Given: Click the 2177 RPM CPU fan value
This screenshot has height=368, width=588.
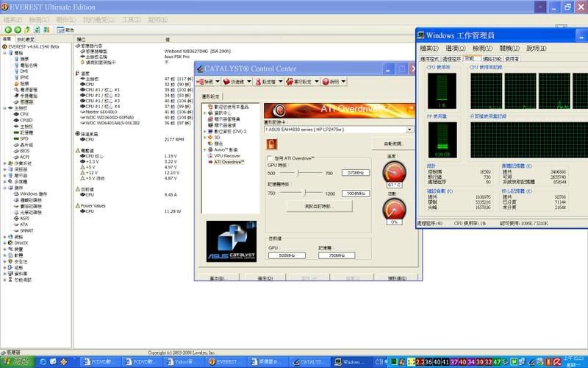Looking at the screenshot, I should (x=174, y=139).
